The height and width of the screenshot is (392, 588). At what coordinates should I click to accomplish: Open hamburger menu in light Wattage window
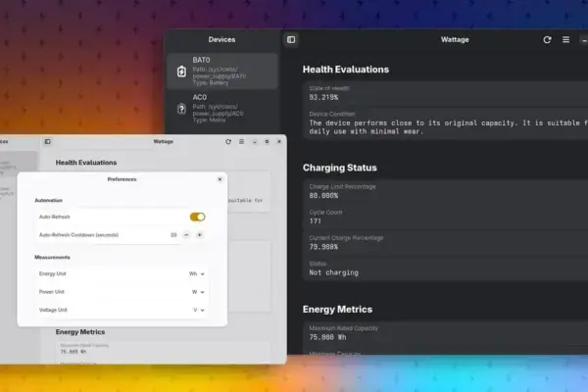tap(241, 142)
